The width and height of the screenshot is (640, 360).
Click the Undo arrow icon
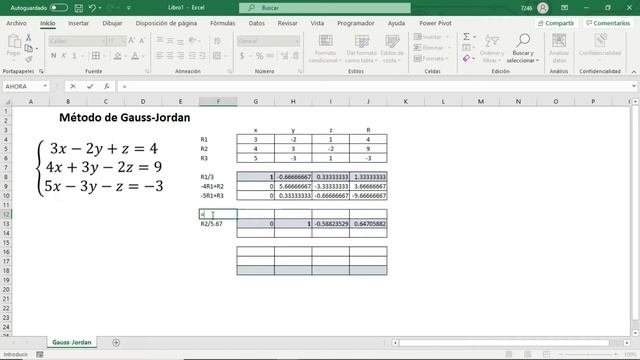click(92, 8)
